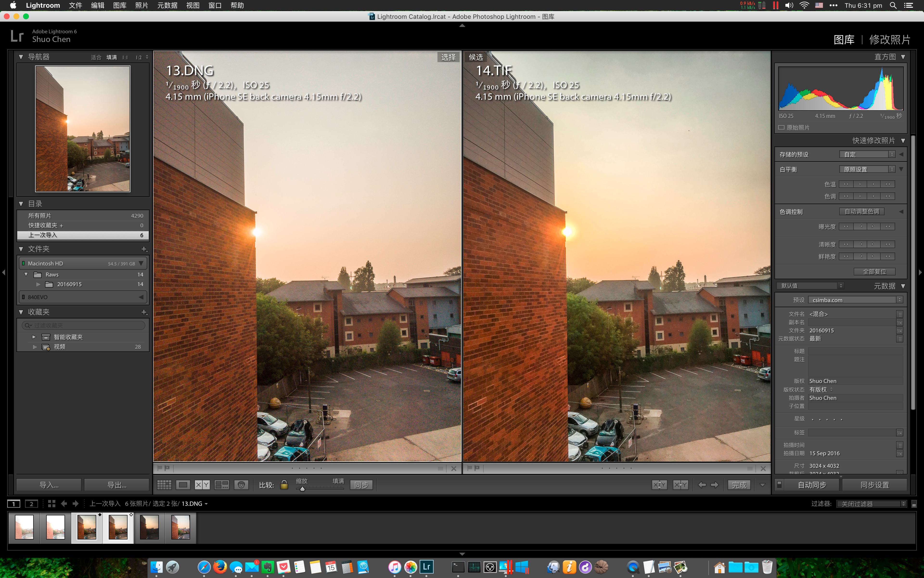Image resolution: width=924 pixels, height=578 pixels.
Task: Open toolbar content dropdown triangle
Action: [x=763, y=485]
